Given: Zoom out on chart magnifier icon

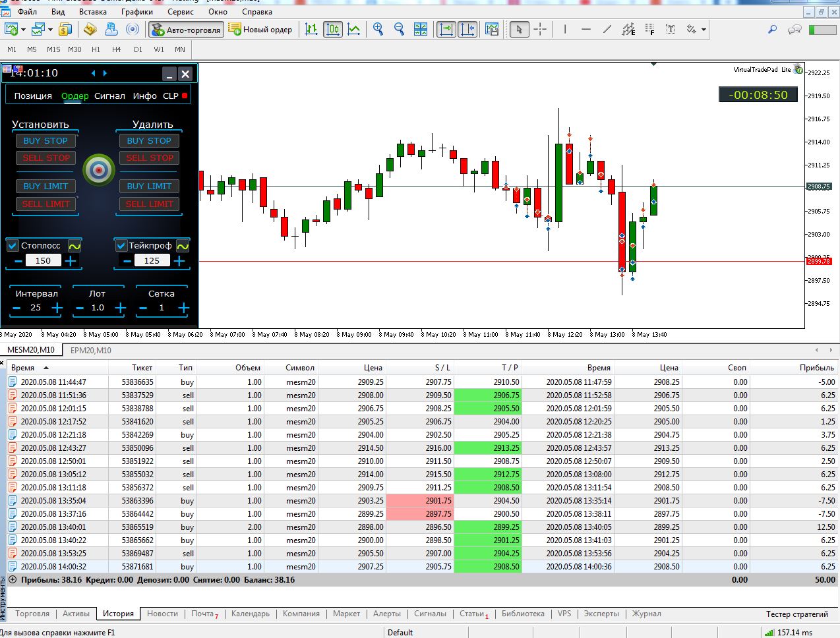Looking at the screenshot, I should tap(399, 29).
